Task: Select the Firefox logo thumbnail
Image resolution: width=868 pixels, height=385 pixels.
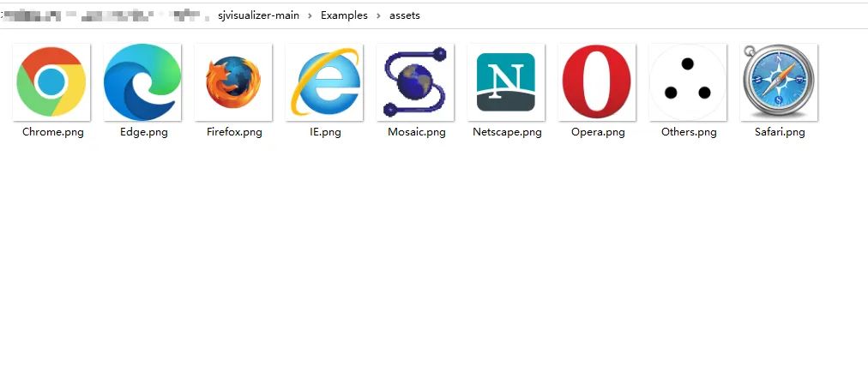Action: (233, 81)
